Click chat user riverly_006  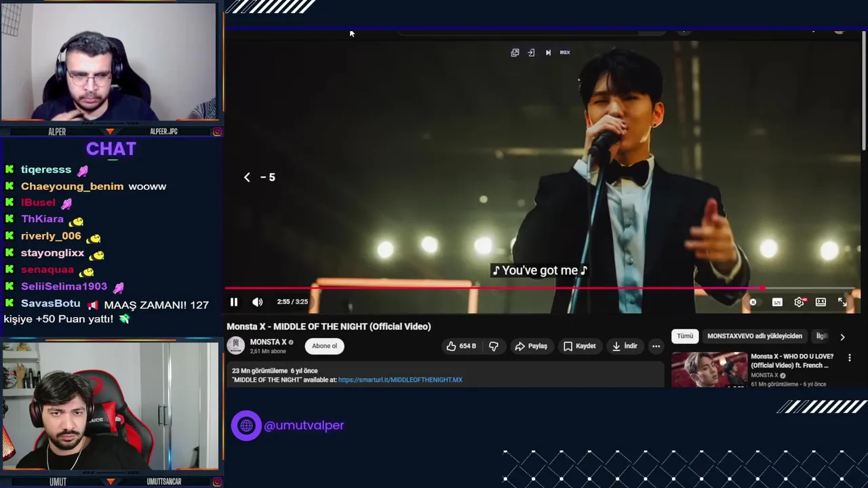(51, 236)
